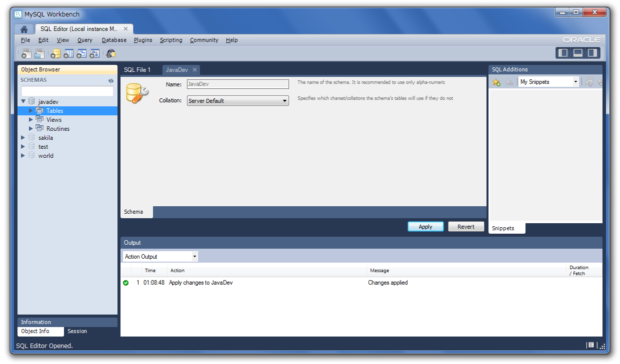Image resolution: width=620 pixels, height=364 pixels.
Task: Open the Help menu
Action: point(231,40)
